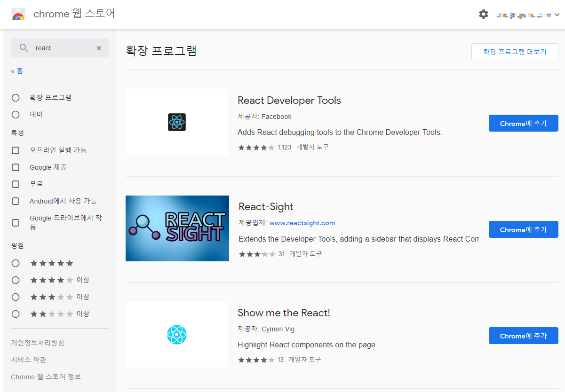Click 개발자 도구 category under Show me the React!
This screenshot has width=565, height=392.
tap(304, 360)
